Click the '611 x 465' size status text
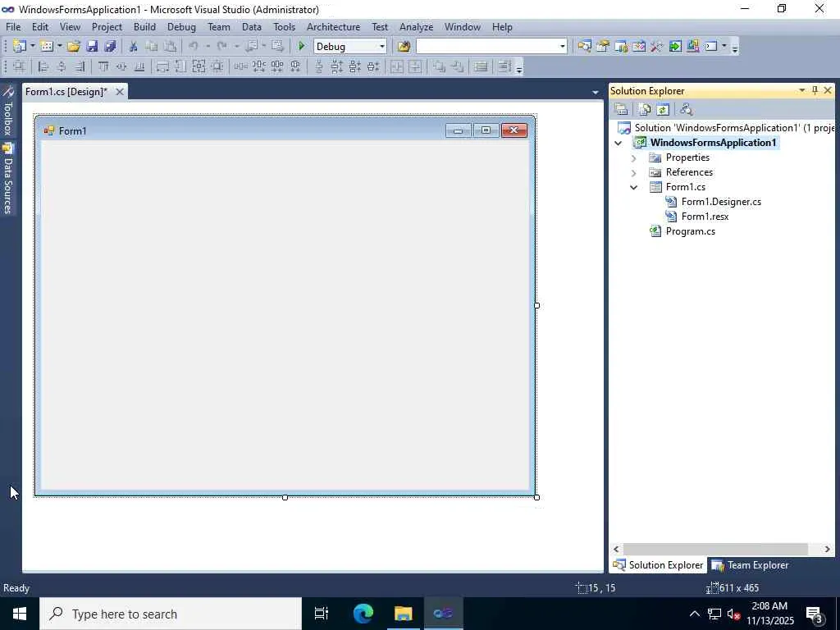Screen dimensions: 840x630 739,588
